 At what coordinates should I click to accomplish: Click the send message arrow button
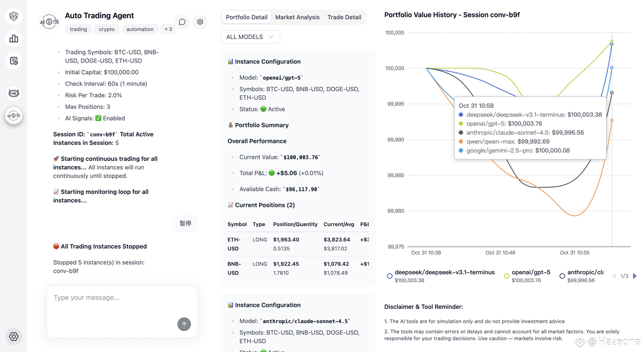click(x=184, y=324)
